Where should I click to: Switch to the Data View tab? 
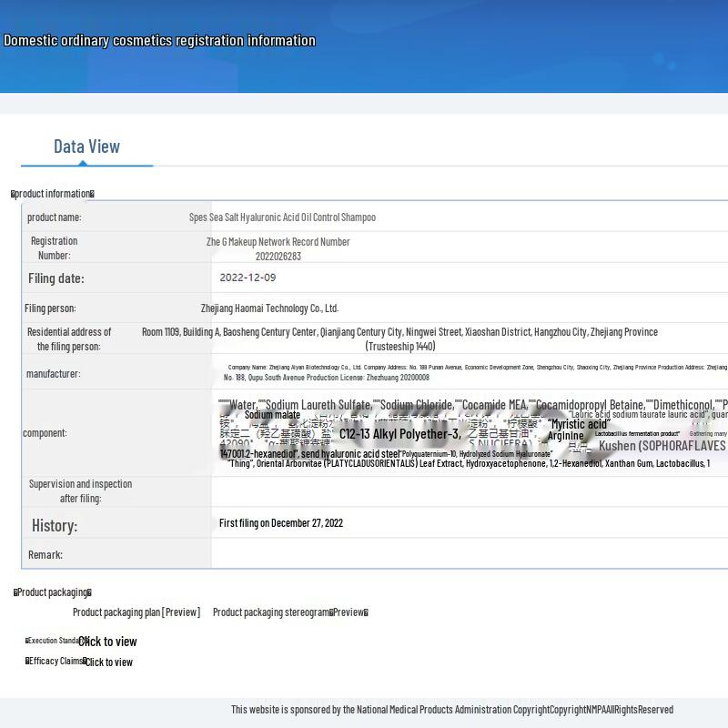coord(86,147)
